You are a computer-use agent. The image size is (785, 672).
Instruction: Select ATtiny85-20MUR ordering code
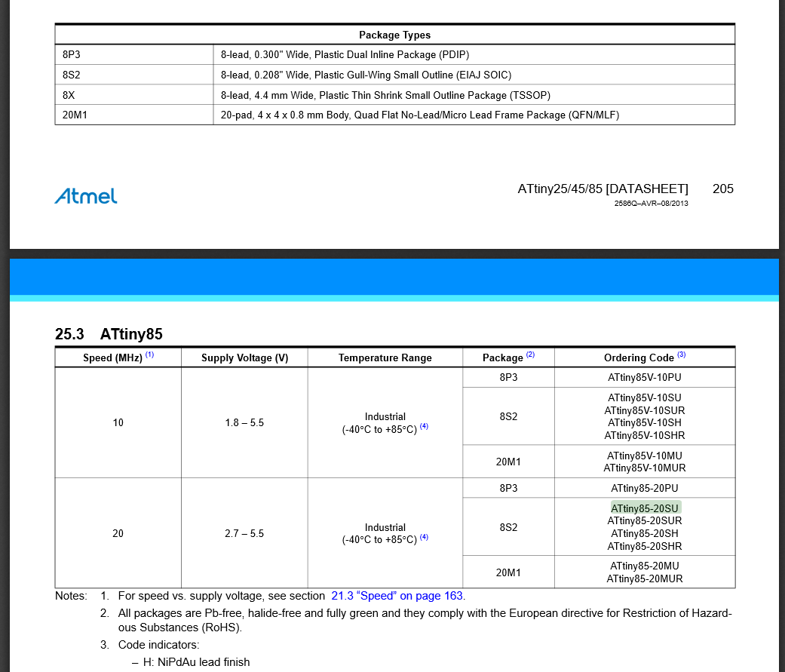645,579
